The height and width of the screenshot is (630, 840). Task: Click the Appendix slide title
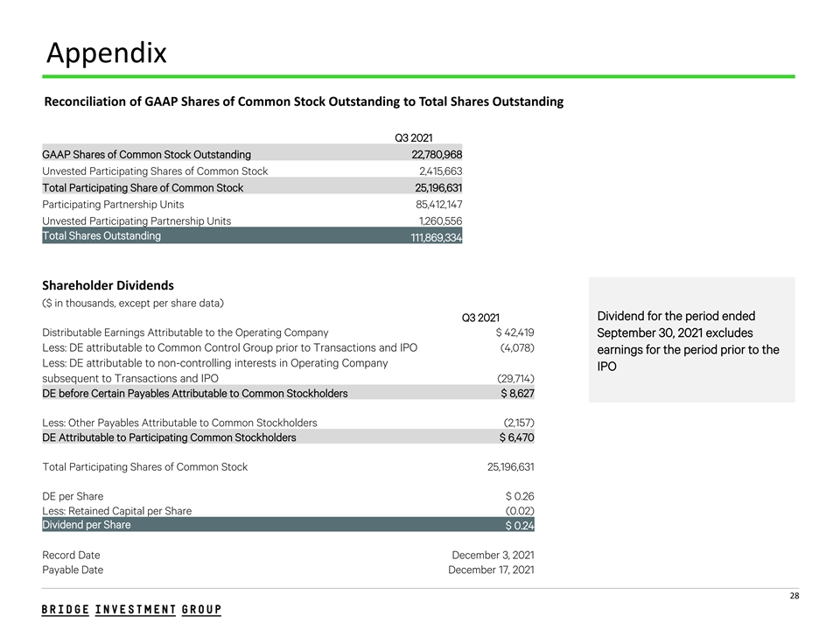(x=106, y=54)
